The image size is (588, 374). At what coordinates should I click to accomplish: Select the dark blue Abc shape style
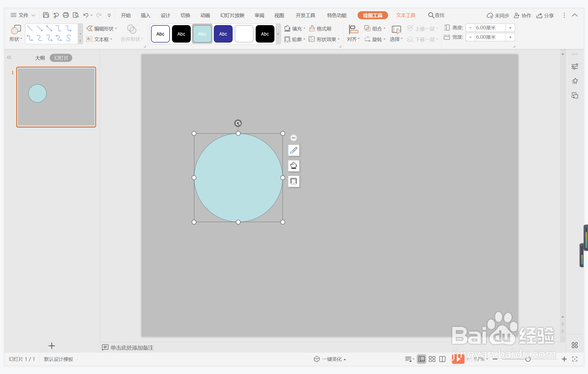click(223, 34)
